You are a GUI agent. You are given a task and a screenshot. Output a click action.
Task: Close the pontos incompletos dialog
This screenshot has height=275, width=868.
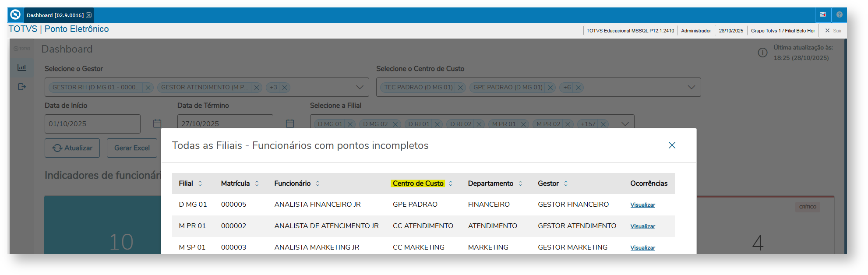tap(672, 145)
